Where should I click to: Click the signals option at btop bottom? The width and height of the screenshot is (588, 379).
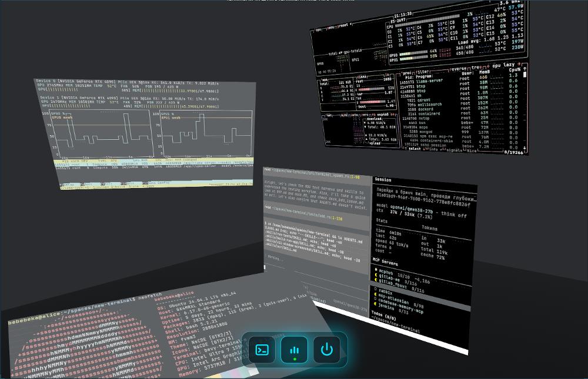pos(454,150)
